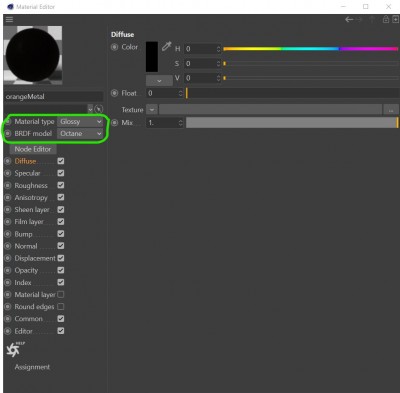Click the new window plus icon

point(395,20)
